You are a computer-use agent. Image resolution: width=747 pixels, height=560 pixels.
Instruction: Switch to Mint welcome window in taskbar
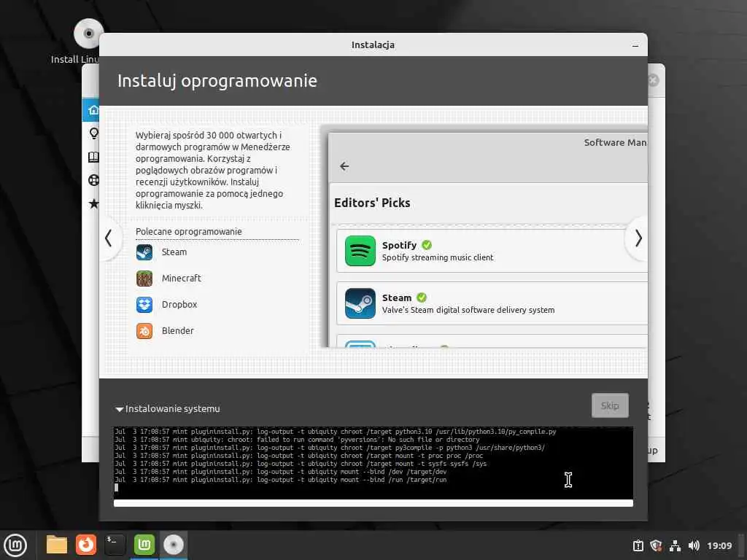click(x=144, y=545)
